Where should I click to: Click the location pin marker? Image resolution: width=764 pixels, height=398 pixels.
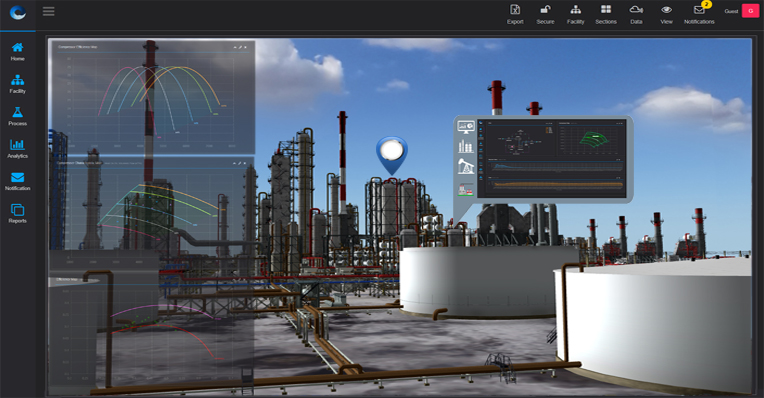[x=392, y=155]
